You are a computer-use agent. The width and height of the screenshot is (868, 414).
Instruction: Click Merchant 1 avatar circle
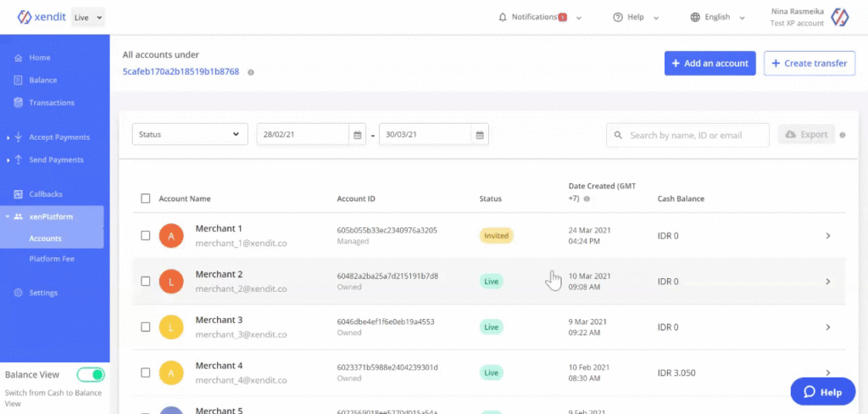coord(171,236)
